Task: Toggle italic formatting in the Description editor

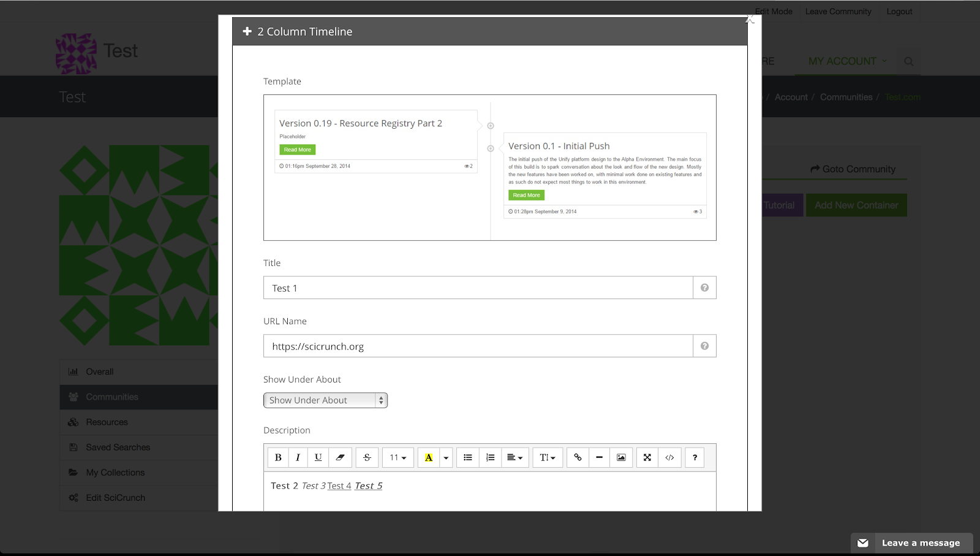Action: (x=298, y=457)
